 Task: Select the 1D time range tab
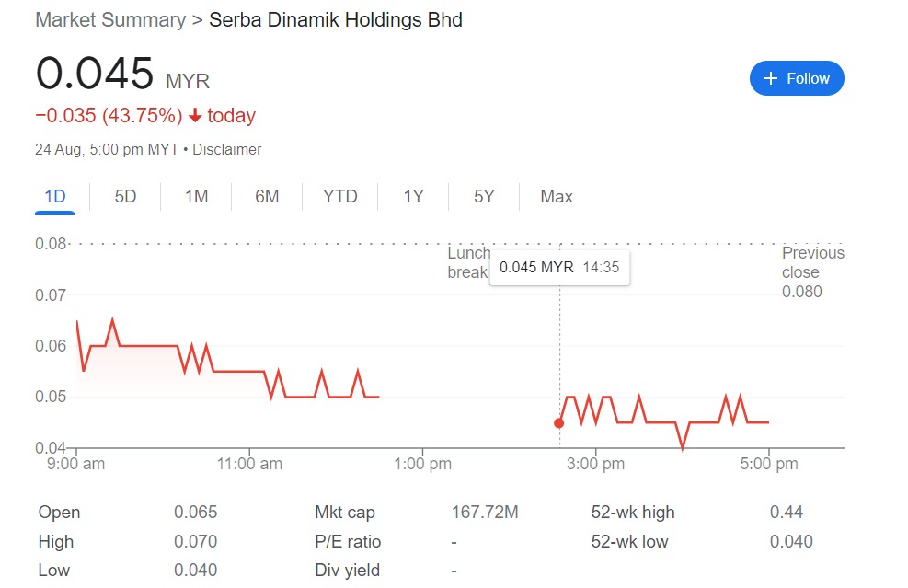[x=55, y=196]
